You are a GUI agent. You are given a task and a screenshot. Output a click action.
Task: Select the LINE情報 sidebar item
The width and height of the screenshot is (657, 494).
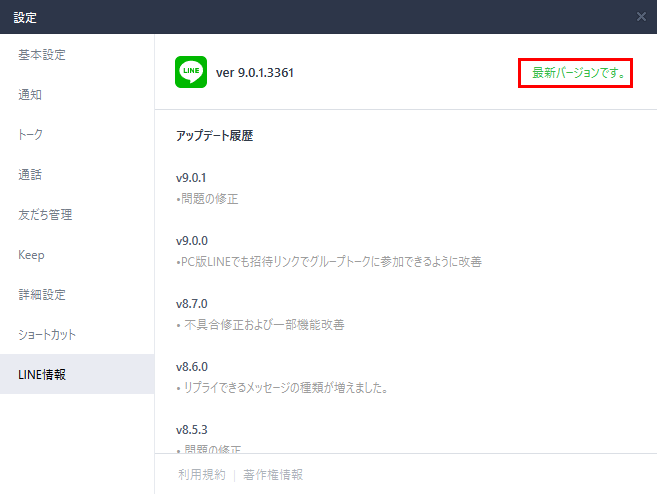click(x=44, y=375)
